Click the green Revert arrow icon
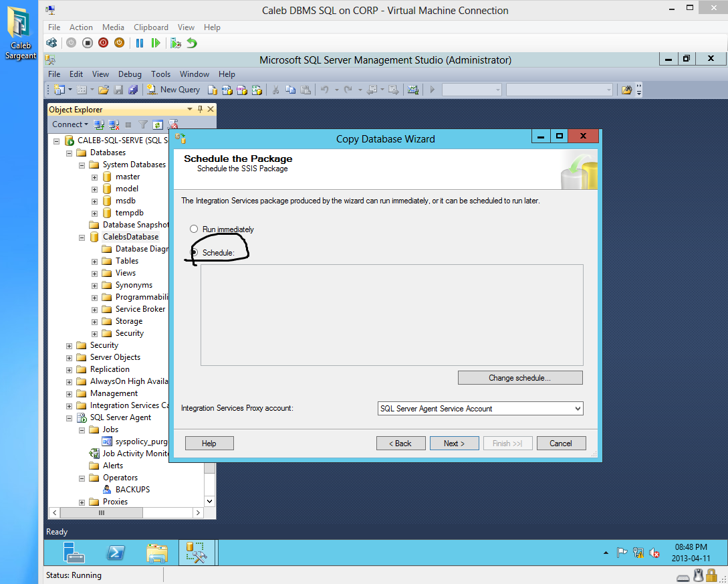Screen dimensions: 728x584 192,43
